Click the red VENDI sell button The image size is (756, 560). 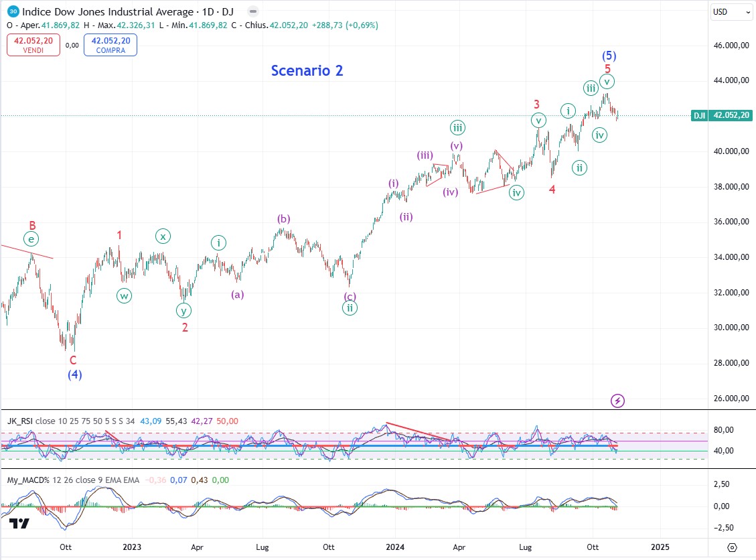pos(33,45)
